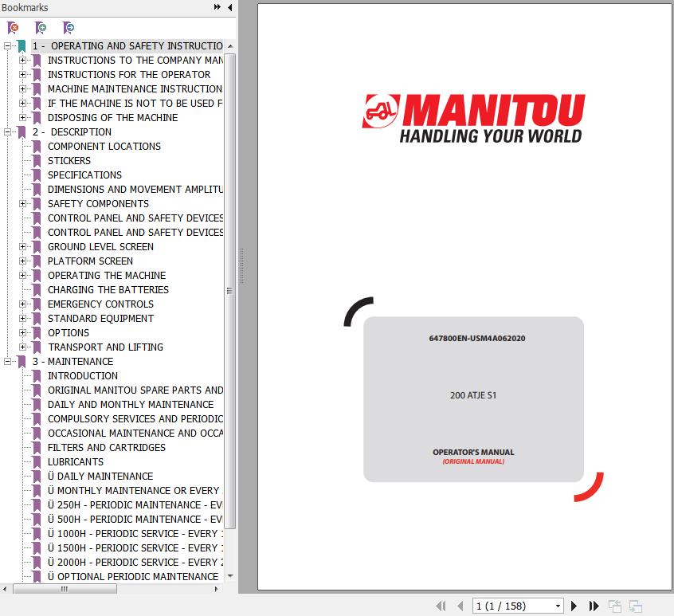Click the bookmarks scroll left arrow

click(x=5, y=589)
